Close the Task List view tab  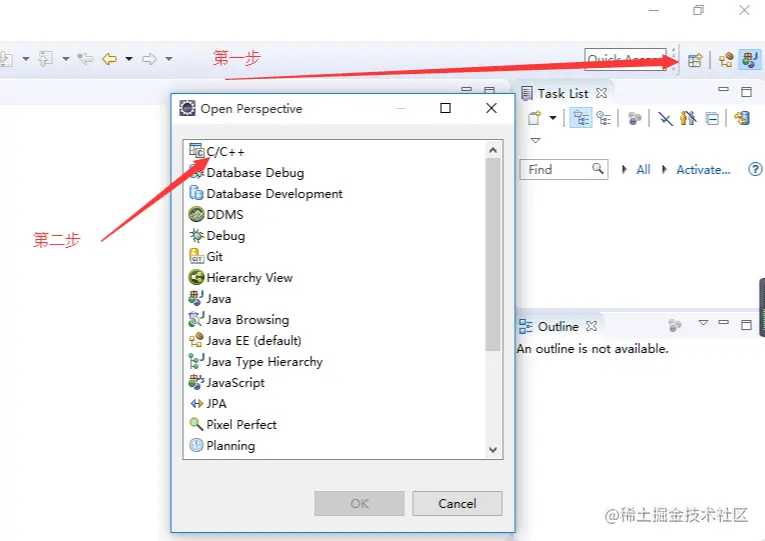tap(602, 93)
